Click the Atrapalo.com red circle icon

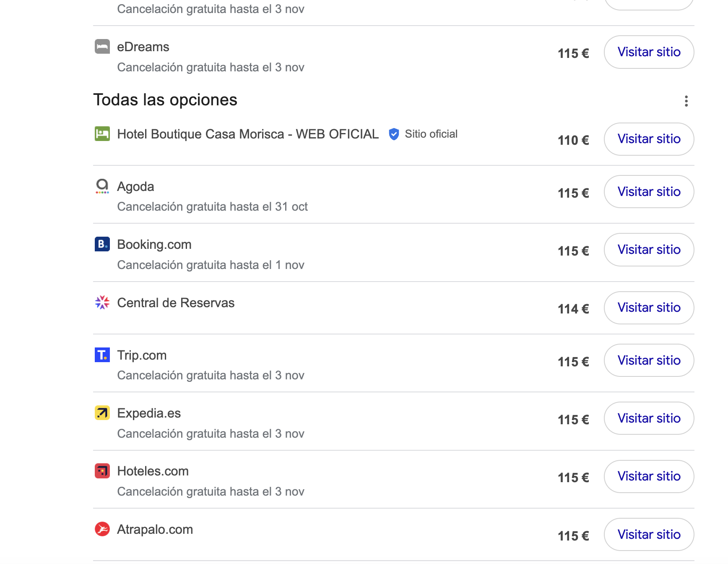point(102,529)
